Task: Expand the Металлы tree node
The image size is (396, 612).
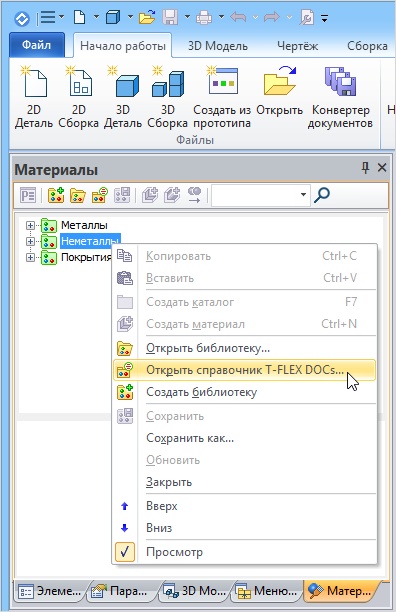Action: 30,225
